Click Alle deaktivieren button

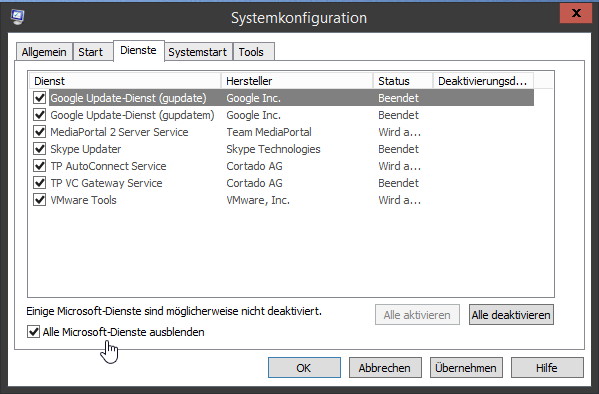(x=511, y=315)
